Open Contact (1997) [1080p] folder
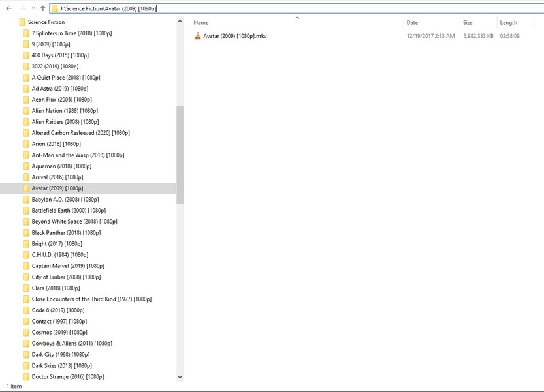 [x=59, y=322]
